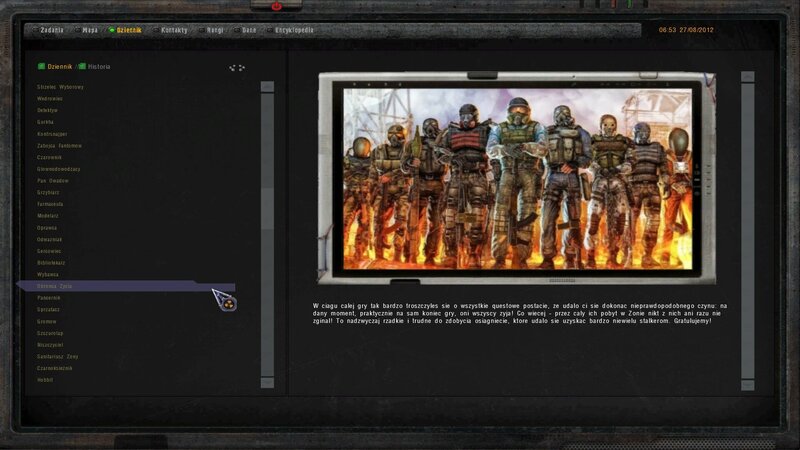This screenshot has height=450, width=800.
Task: Click the bottom arrow of right scrollbar
Action: click(747, 384)
